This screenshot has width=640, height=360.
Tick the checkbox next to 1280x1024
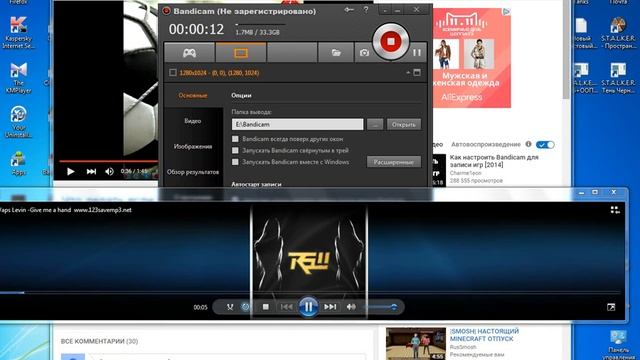[173, 73]
